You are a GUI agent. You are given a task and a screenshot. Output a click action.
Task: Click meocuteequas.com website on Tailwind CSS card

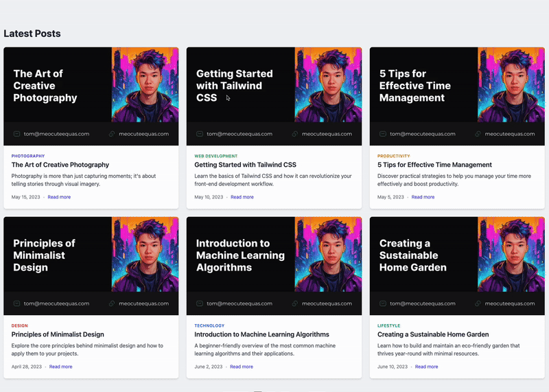pyautogui.click(x=327, y=134)
